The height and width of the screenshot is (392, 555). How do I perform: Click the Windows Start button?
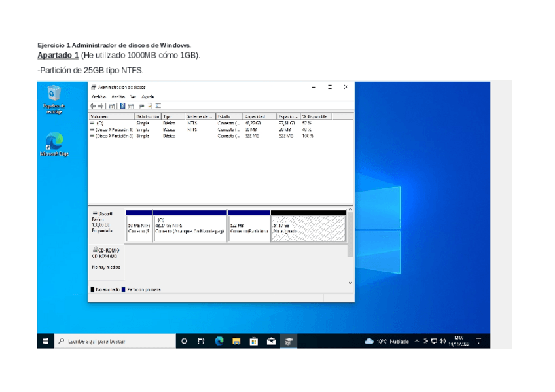(x=45, y=341)
